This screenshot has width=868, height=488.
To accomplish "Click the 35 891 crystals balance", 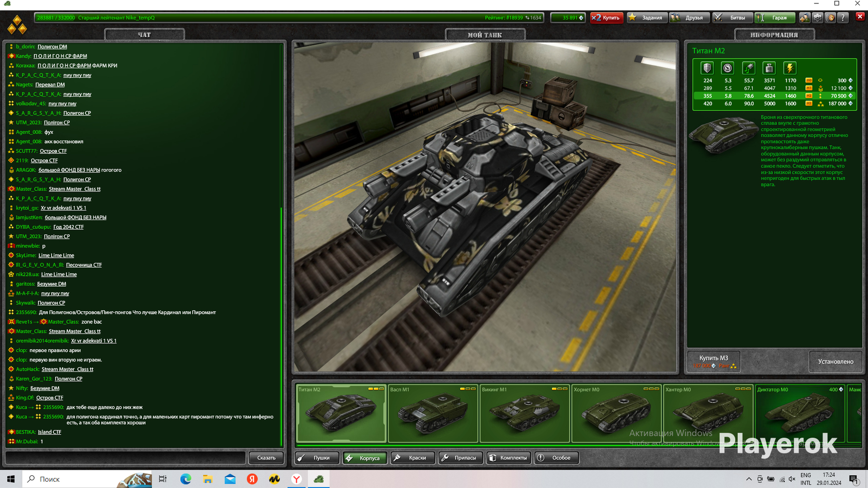I will coord(568,18).
